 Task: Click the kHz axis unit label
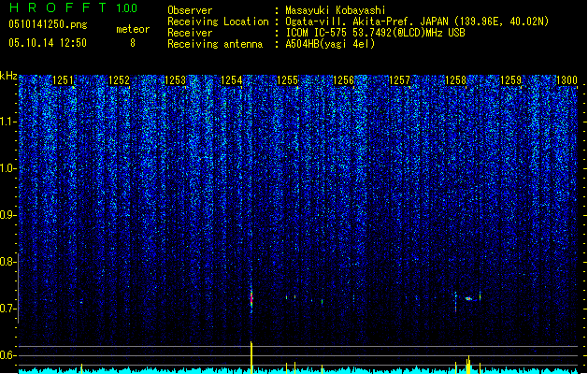click(8, 76)
